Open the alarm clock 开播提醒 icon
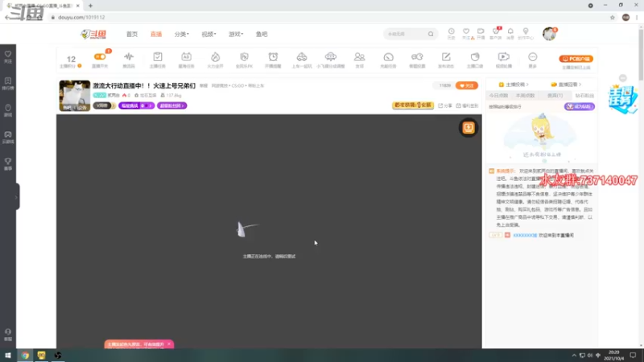 273,56
